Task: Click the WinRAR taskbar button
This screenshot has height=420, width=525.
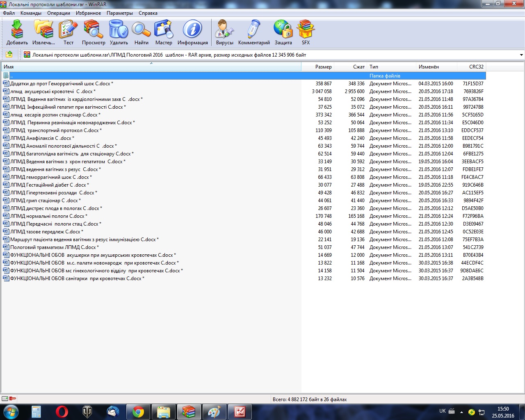Action: (x=189, y=412)
